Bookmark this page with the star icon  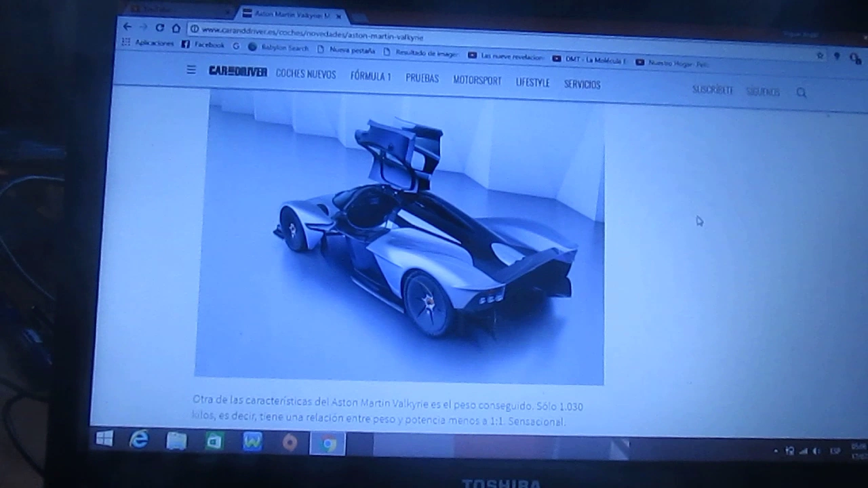tap(819, 56)
